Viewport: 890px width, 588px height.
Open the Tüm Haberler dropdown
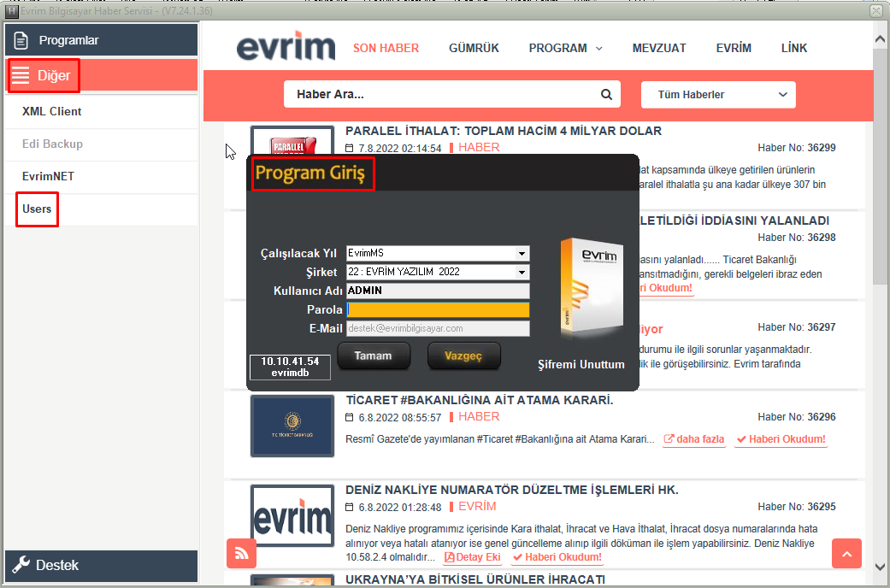tap(718, 95)
